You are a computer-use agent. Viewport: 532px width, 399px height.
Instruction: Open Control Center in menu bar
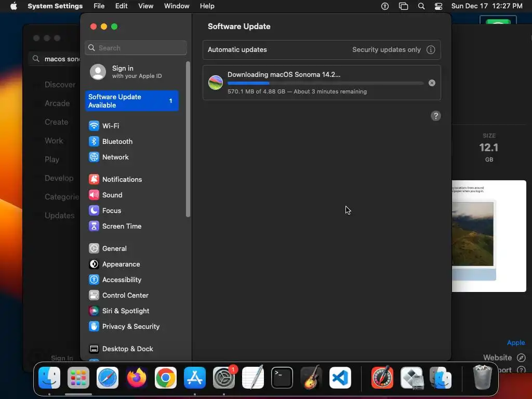pos(438,6)
